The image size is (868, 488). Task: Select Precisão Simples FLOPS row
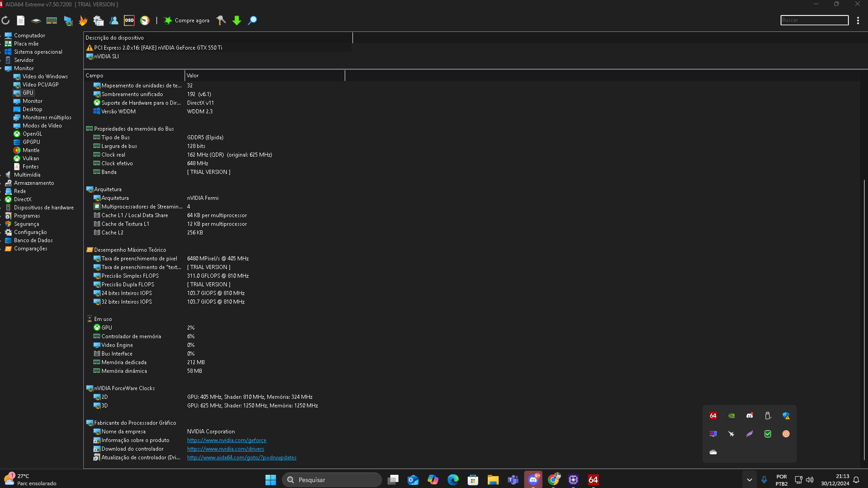(171, 276)
